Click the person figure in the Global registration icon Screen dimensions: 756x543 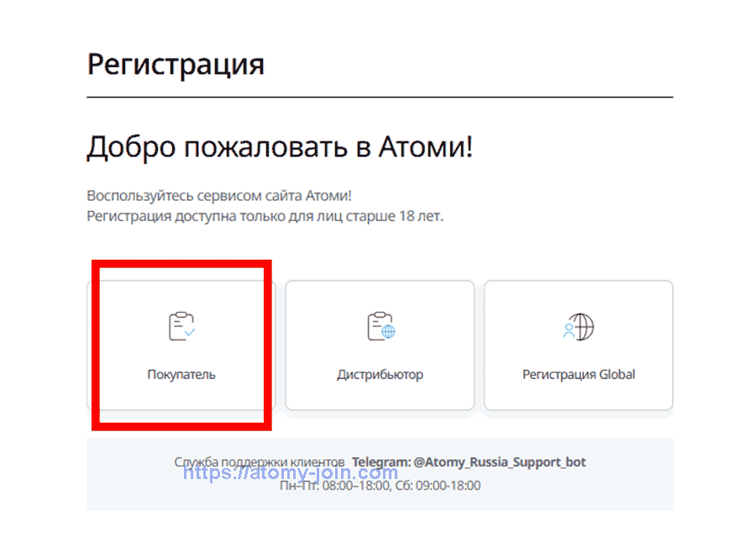[569, 329]
